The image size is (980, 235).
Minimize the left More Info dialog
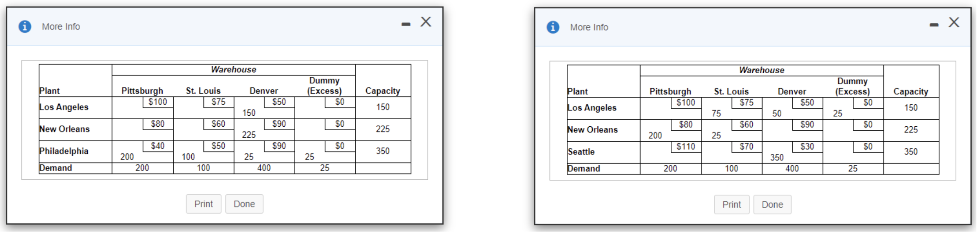pos(406,24)
